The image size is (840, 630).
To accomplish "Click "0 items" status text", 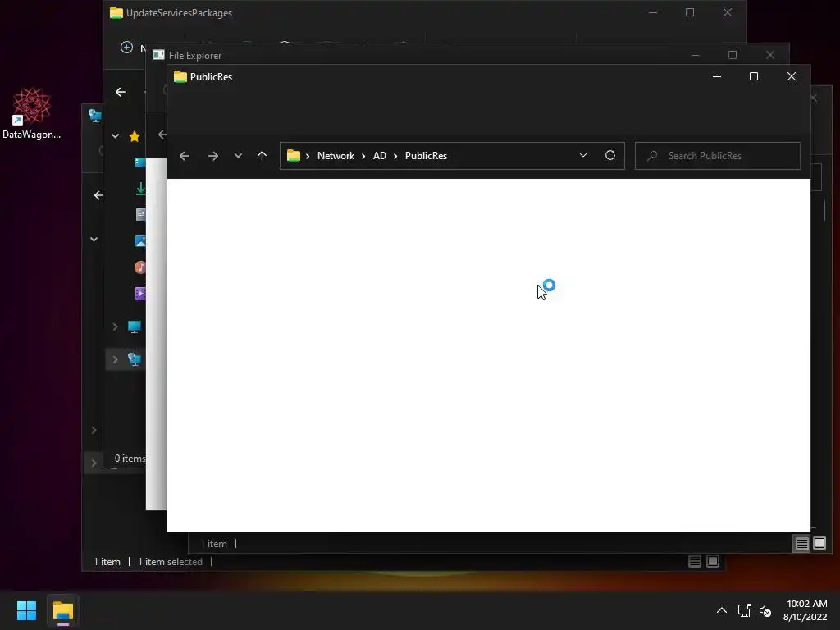I will (x=130, y=459).
